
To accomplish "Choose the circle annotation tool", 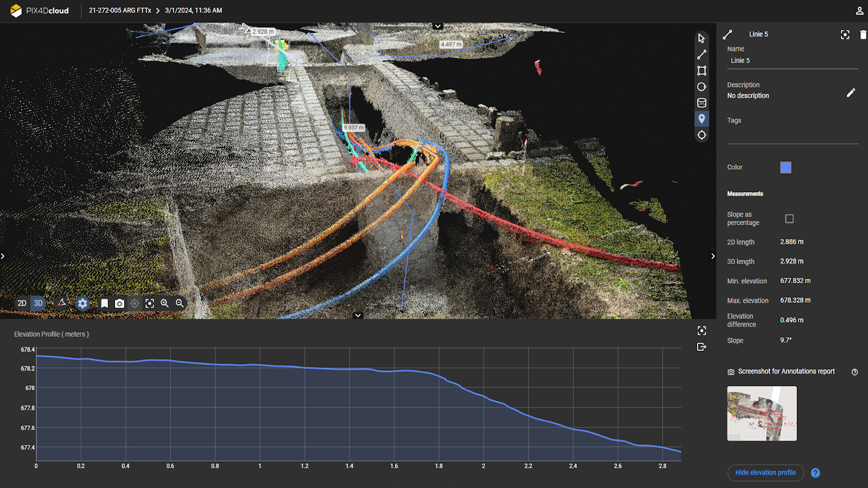I will point(701,87).
